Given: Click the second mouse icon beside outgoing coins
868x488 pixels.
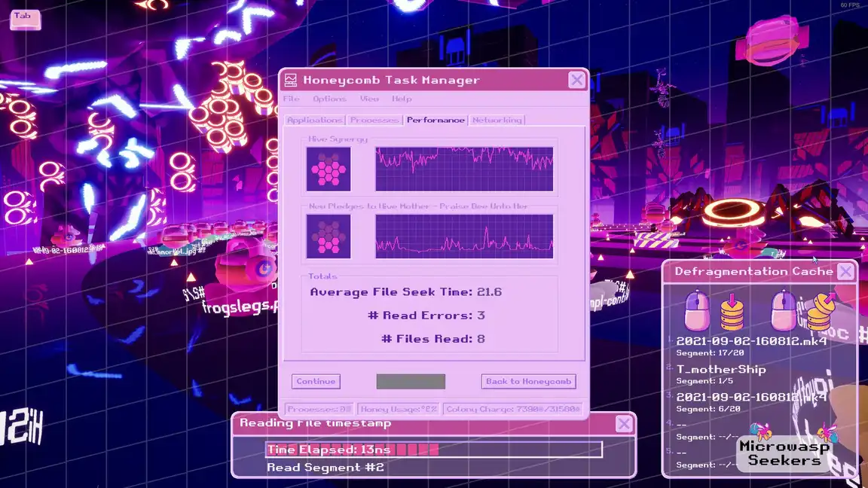Looking at the screenshot, I should (785, 311).
